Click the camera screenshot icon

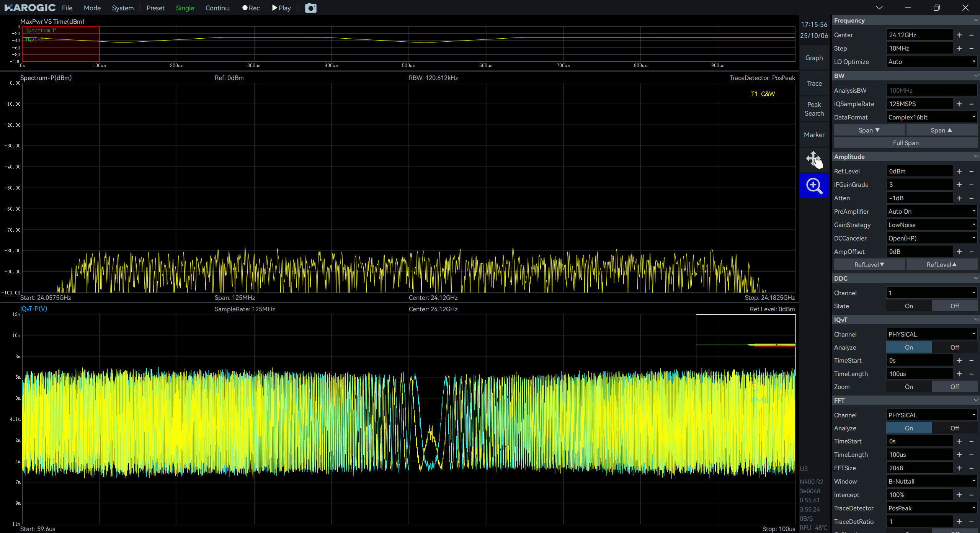(310, 8)
